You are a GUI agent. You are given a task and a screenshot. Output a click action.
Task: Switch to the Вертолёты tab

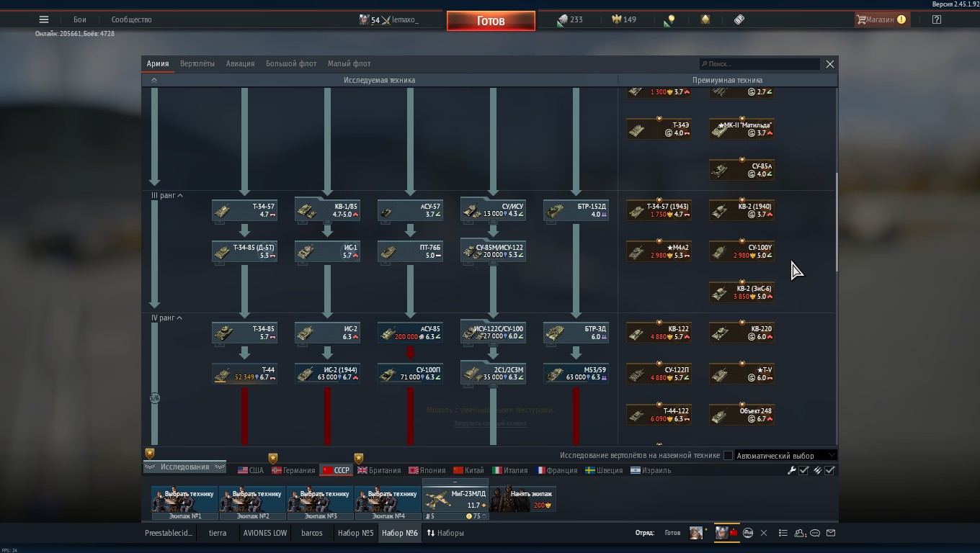pyautogui.click(x=197, y=63)
